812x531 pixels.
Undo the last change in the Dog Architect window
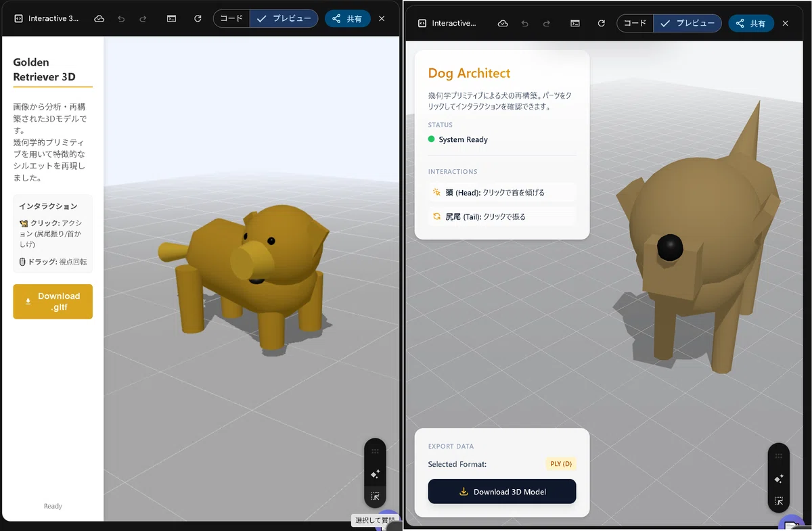pos(524,23)
